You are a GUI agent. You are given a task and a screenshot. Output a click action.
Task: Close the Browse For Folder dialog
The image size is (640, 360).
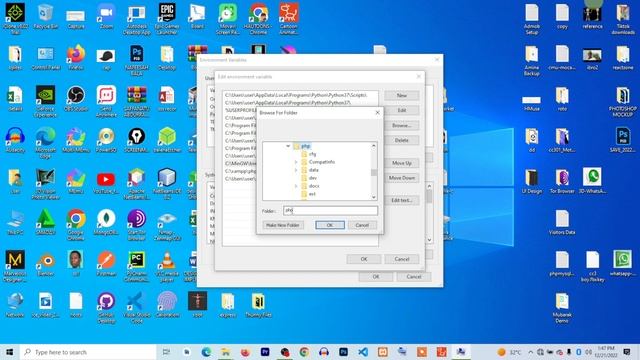click(377, 112)
